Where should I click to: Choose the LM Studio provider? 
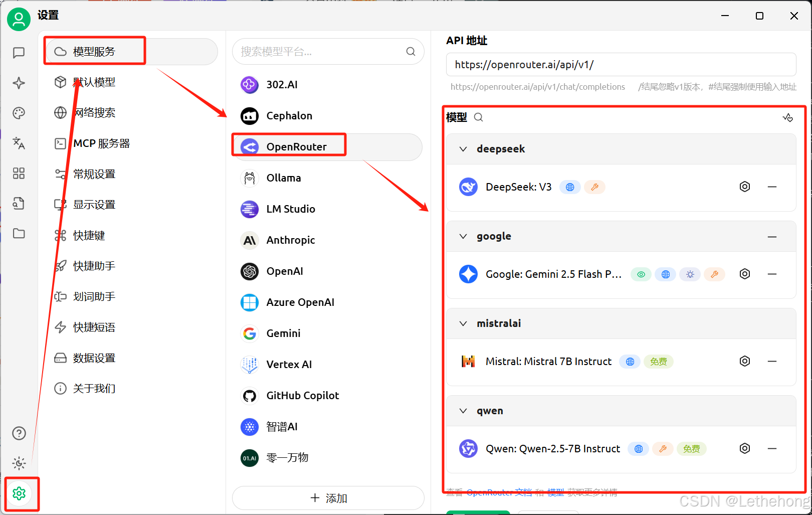click(328, 209)
